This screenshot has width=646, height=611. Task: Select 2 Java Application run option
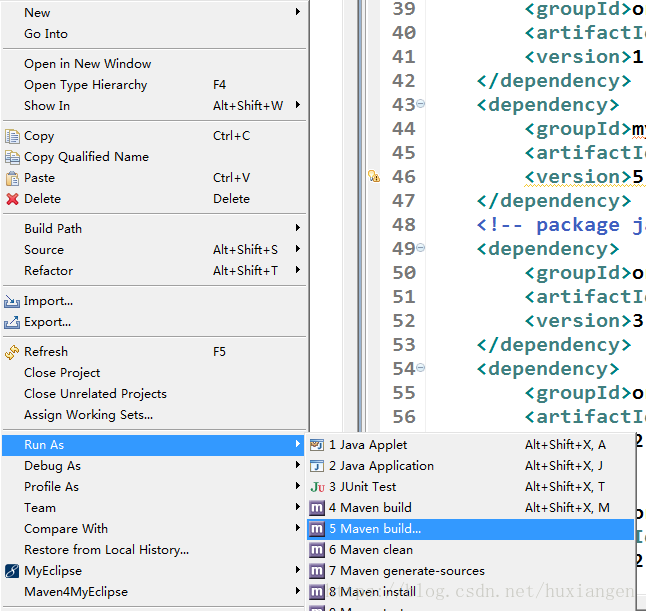point(470,466)
